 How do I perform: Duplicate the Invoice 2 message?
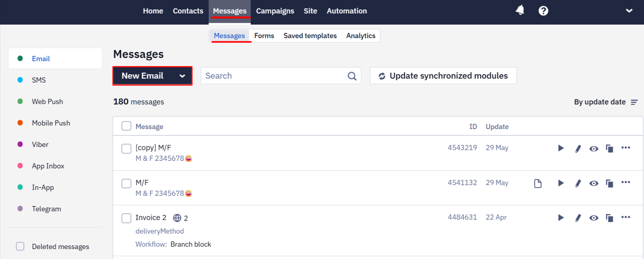coord(609,218)
